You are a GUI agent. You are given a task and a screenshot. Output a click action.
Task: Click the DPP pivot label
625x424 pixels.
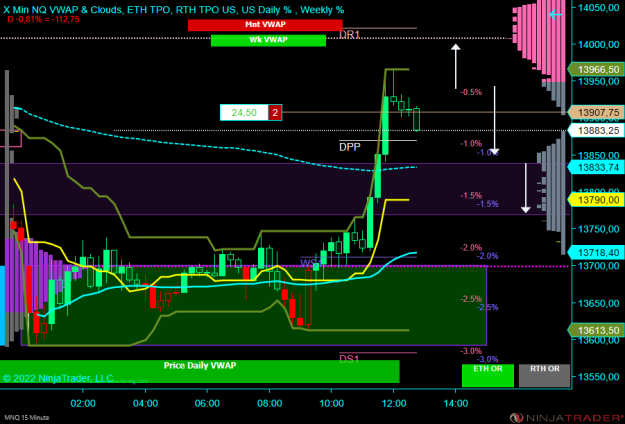click(350, 147)
